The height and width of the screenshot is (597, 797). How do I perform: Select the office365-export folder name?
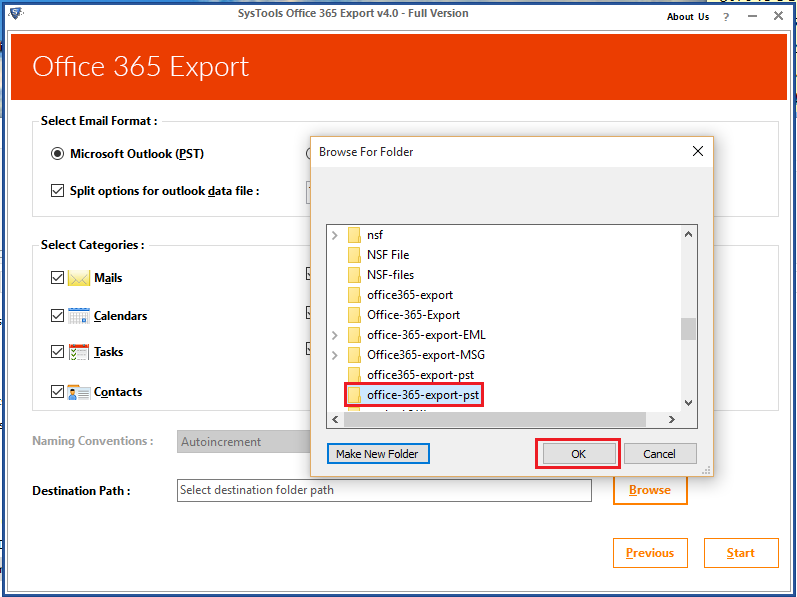(410, 295)
